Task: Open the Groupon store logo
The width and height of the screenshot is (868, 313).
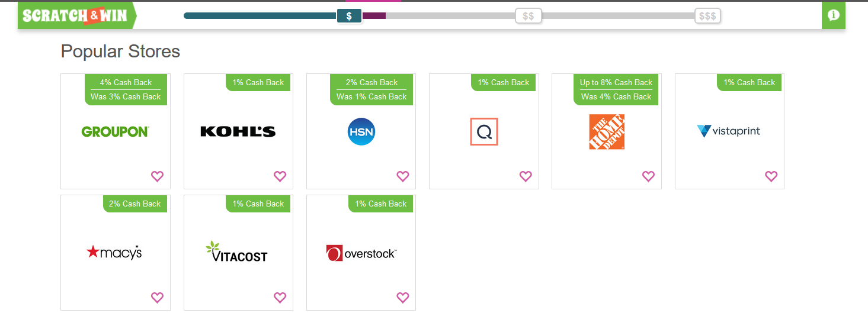Action: (x=115, y=132)
